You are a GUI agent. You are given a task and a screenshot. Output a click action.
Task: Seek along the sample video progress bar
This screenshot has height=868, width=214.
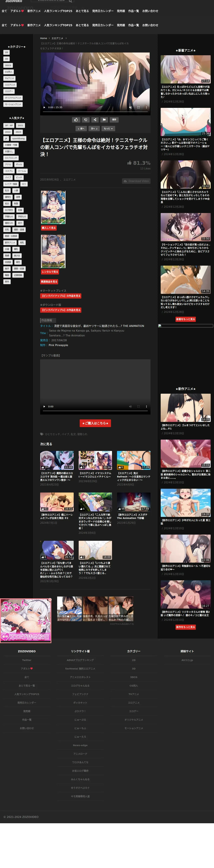[x=95, y=411]
